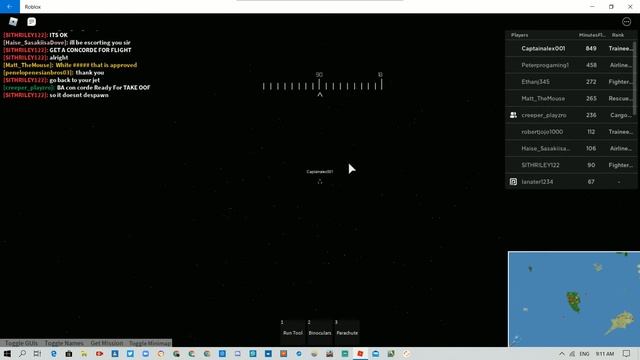Select player Haise_Sasakiisa in leaderboard
This screenshot has height=360, width=640.
coord(570,149)
